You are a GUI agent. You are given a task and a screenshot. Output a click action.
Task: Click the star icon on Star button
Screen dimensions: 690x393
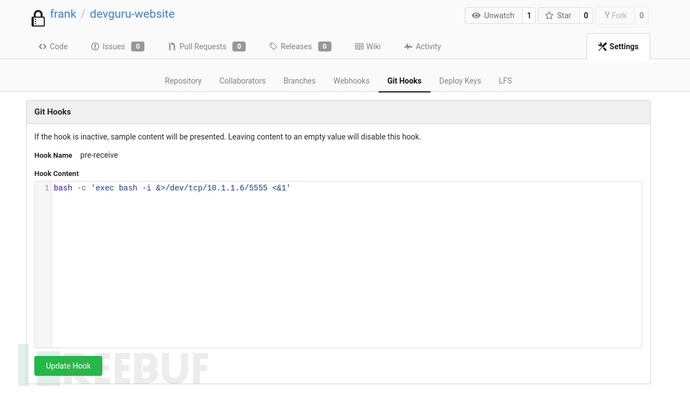[x=549, y=15]
